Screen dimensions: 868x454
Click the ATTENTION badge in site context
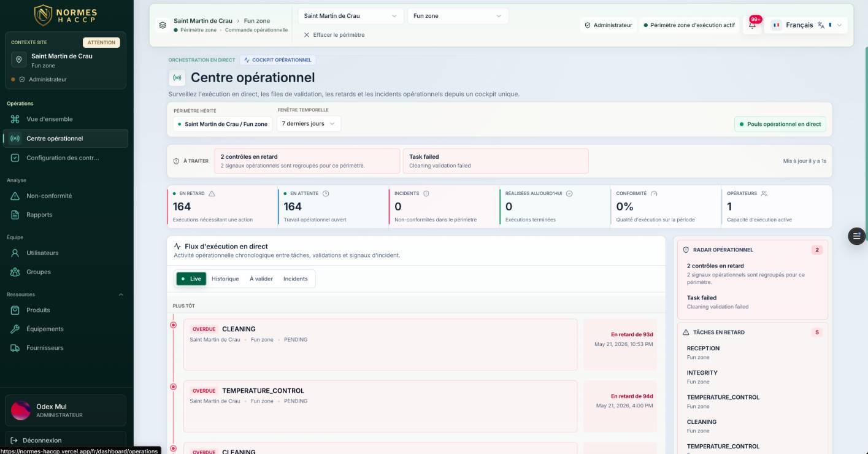(x=101, y=42)
